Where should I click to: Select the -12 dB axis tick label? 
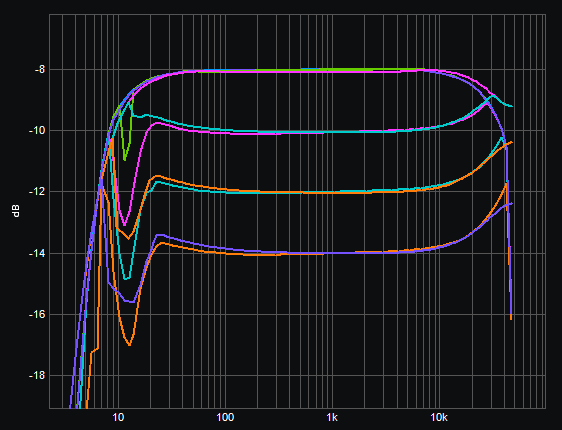coord(38,192)
